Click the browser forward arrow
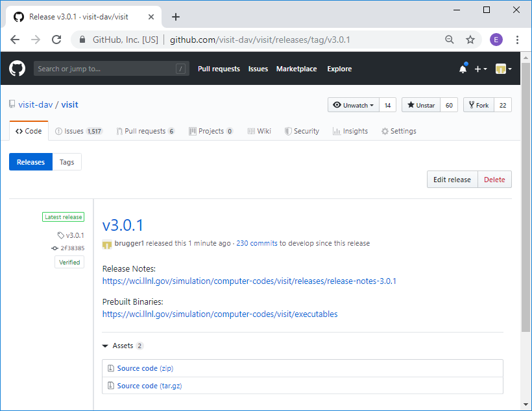532x411 pixels. point(36,40)
